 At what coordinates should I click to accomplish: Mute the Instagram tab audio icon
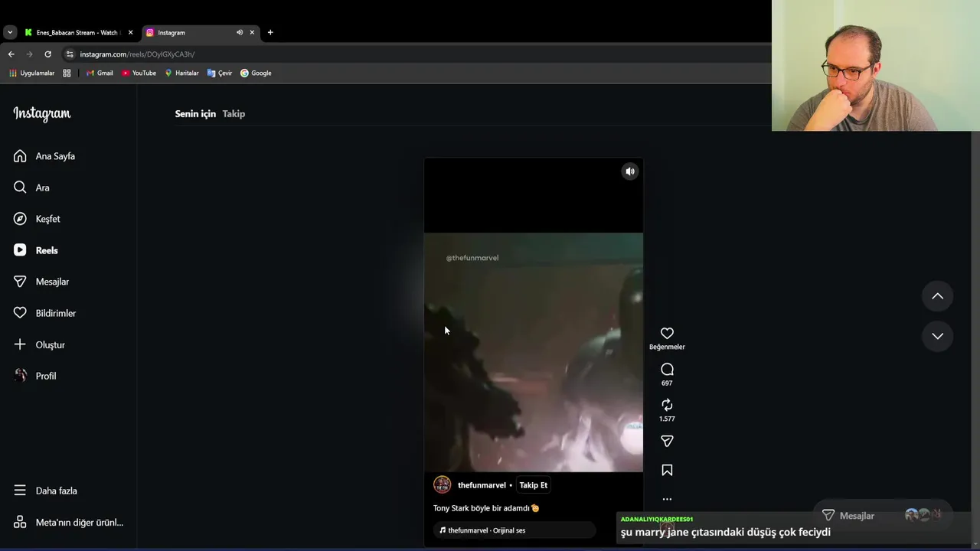240,32
